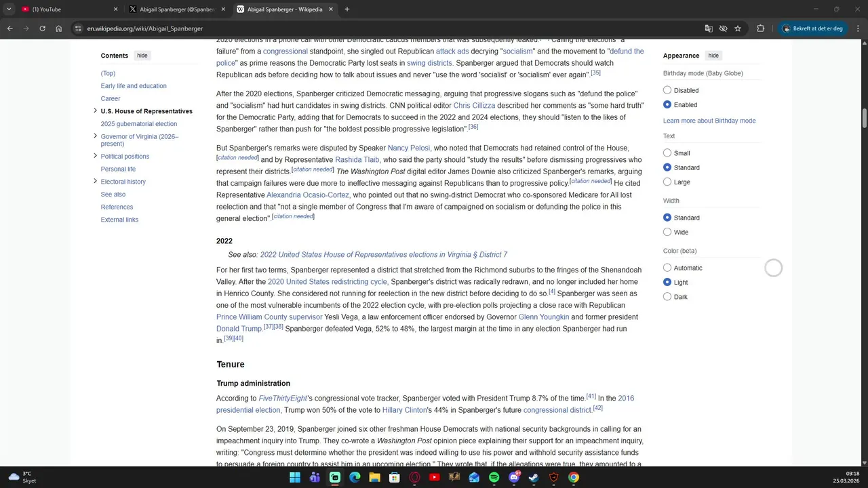The width and height of the screenshot is (868, 488).
Task: Select Enabled for Birthday mode
Action: click(667, 105)
